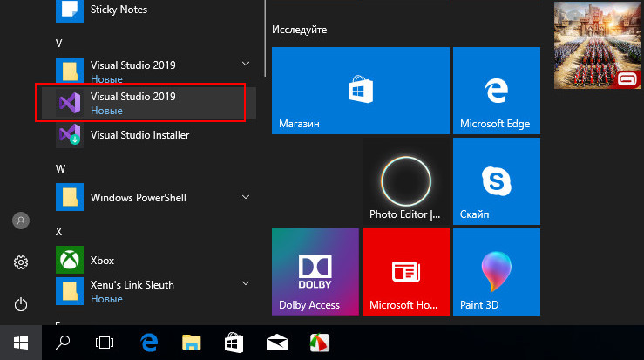Viewport: 644px width, 360px height.
Task: Open the Microsoft News red tile
Action: (406, 272)
